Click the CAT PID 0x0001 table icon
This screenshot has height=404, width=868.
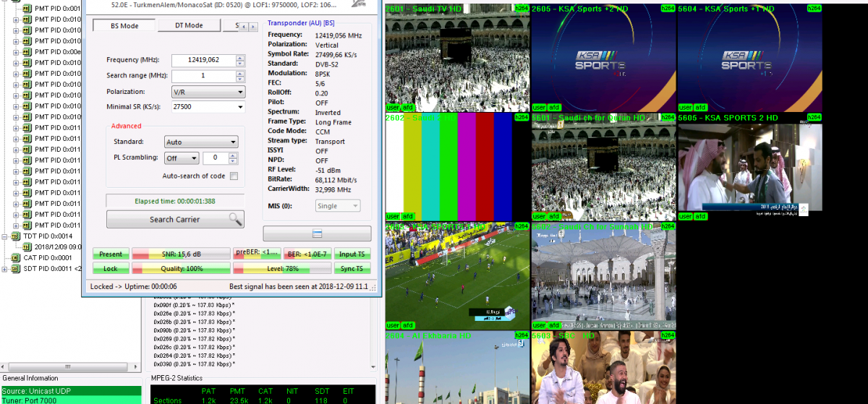(x=16, y=257)
